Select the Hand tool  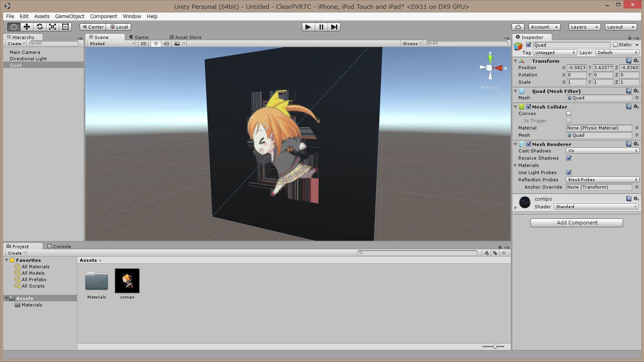point(14,27)
